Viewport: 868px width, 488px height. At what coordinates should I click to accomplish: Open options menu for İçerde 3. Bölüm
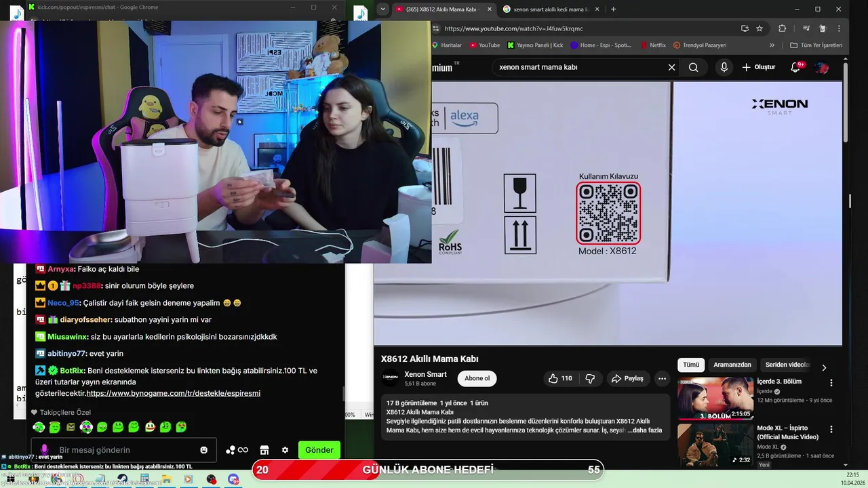coord(831,382)
